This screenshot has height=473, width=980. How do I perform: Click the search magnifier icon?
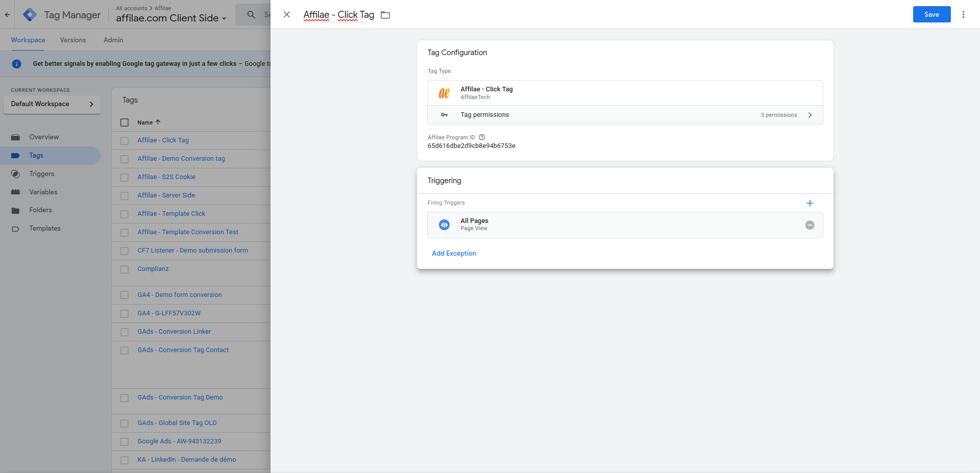pos(251,15)
